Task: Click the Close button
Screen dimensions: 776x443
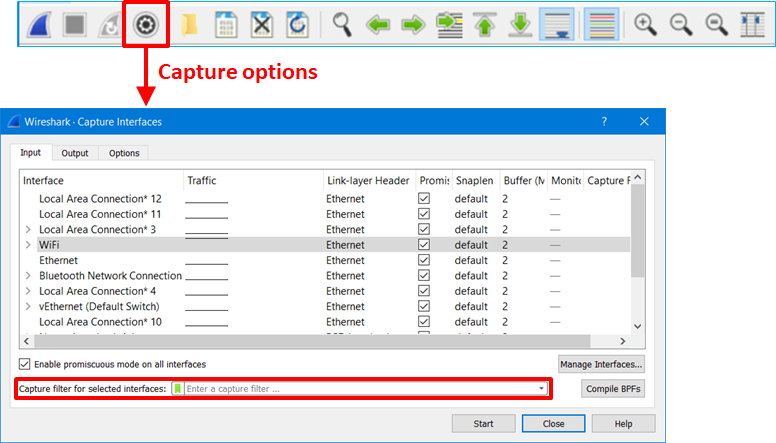Action: pos(553,424)
